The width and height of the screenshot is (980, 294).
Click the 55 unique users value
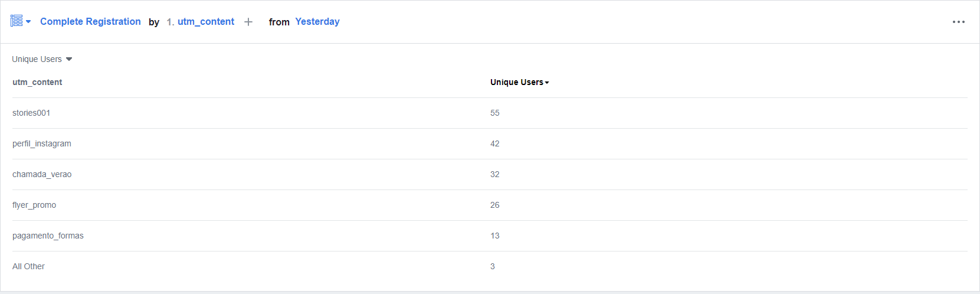point(495,113)
